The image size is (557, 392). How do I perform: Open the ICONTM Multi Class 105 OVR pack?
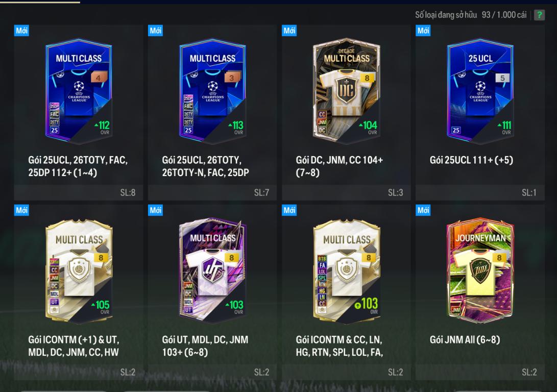[79, 271]
